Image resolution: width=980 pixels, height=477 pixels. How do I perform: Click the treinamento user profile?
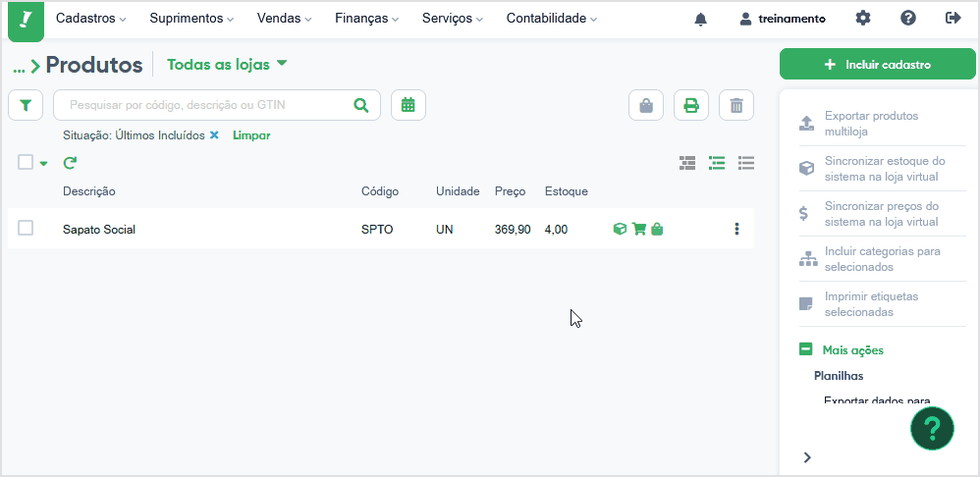coord(783,19)
